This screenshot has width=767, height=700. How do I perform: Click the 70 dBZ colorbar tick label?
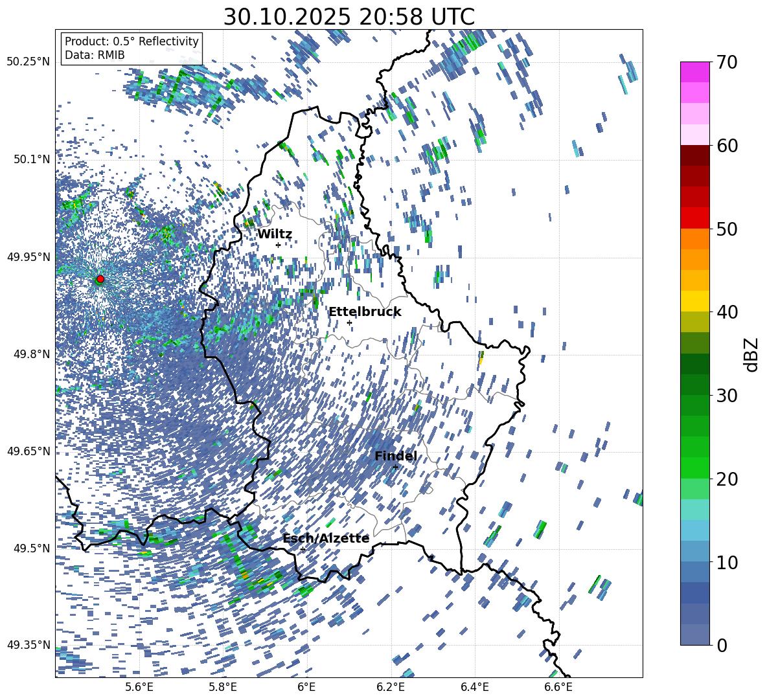point(727,62)
